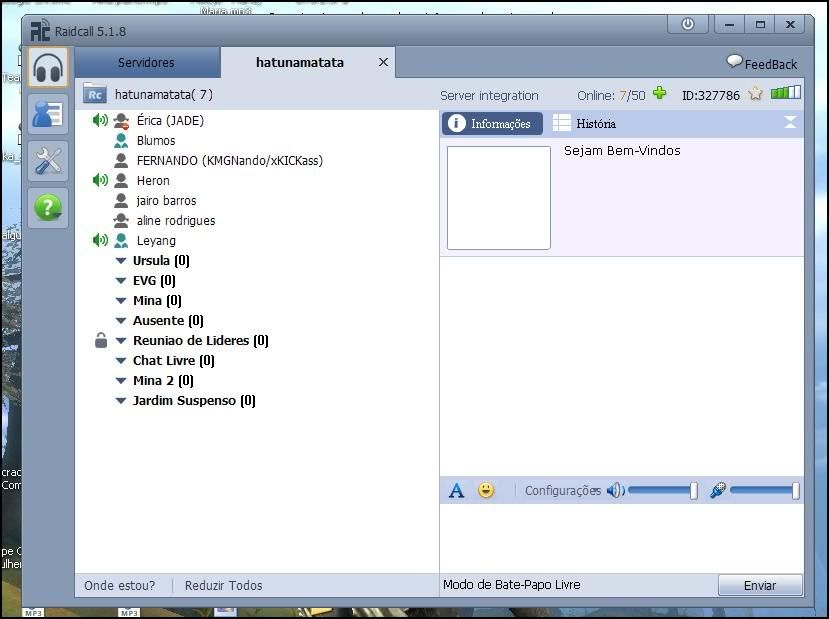Open the Informações tab
The width and height of the screenshot is (829, 619).
(492, 123)
